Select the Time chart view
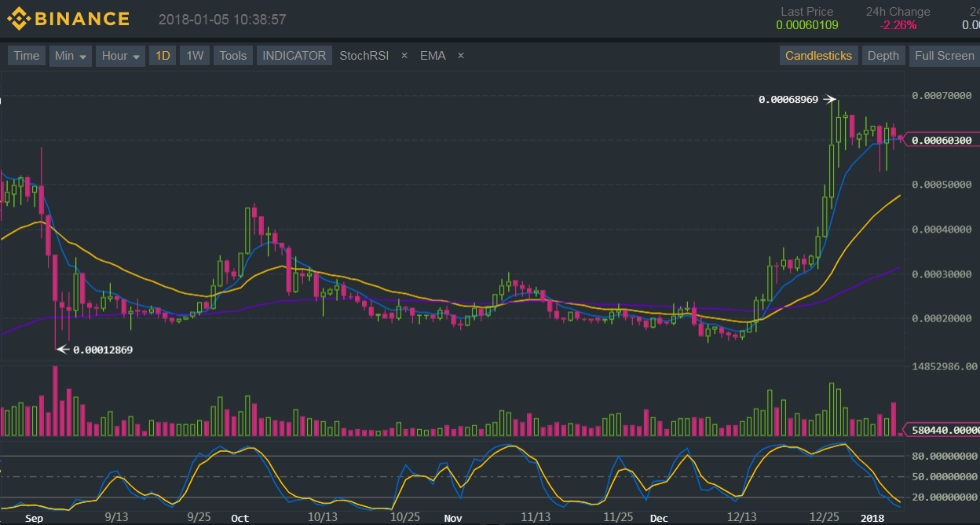 click(x=26, y=56)
